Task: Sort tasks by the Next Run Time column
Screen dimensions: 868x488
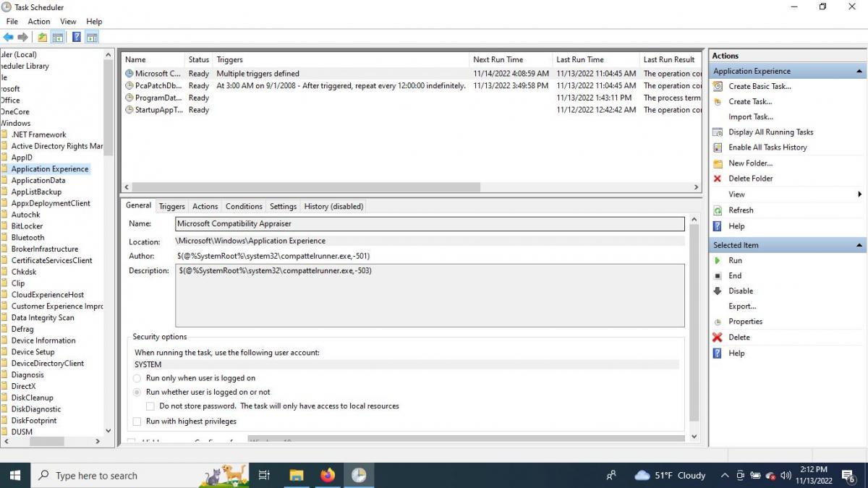Action: 511,59
